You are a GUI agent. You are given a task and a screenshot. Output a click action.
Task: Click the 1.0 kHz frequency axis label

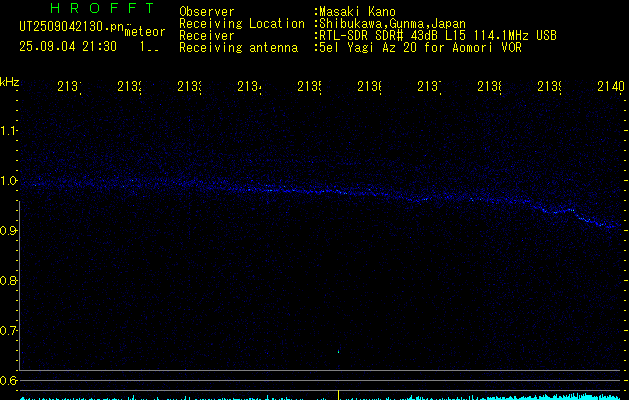coord(8,181)
